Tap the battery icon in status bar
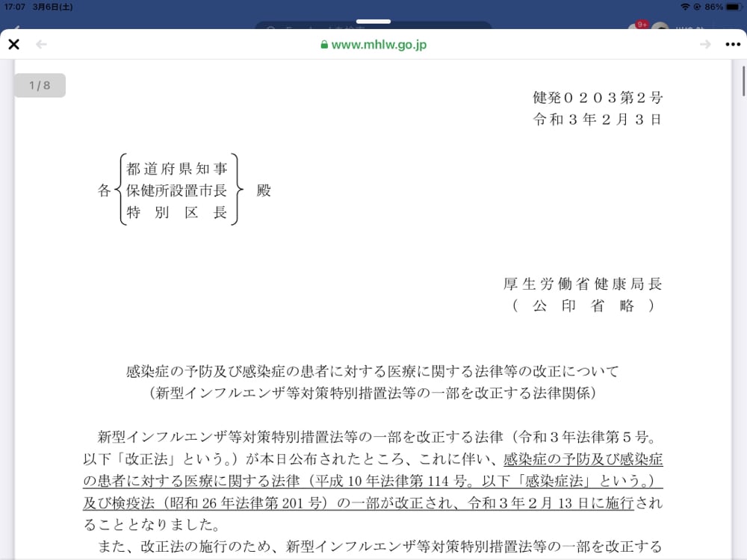747x560 pixels. (734, 7)
